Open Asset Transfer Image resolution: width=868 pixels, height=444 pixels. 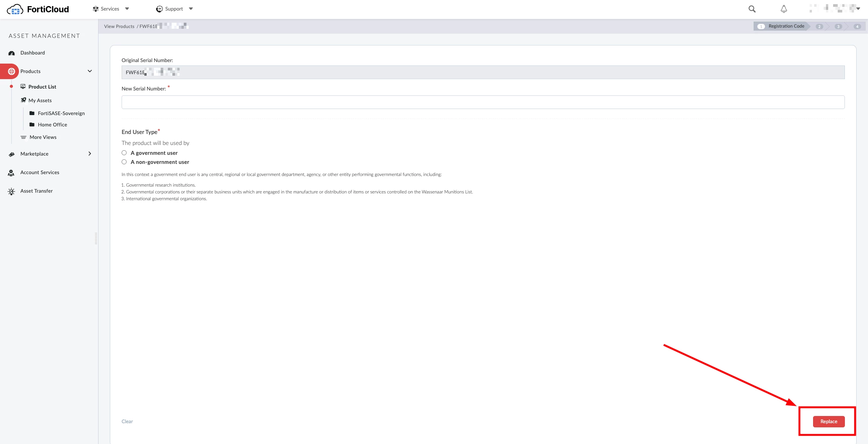[x=36, y=191]
